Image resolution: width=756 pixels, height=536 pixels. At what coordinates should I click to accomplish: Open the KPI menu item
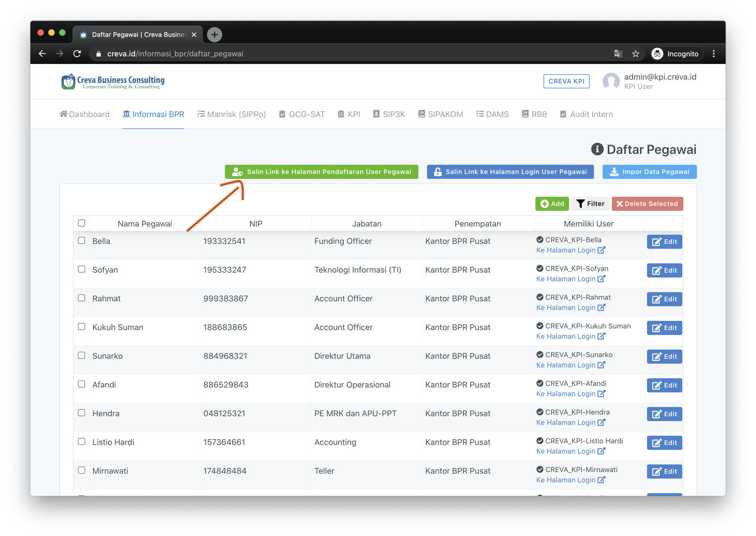pos(349,114)
